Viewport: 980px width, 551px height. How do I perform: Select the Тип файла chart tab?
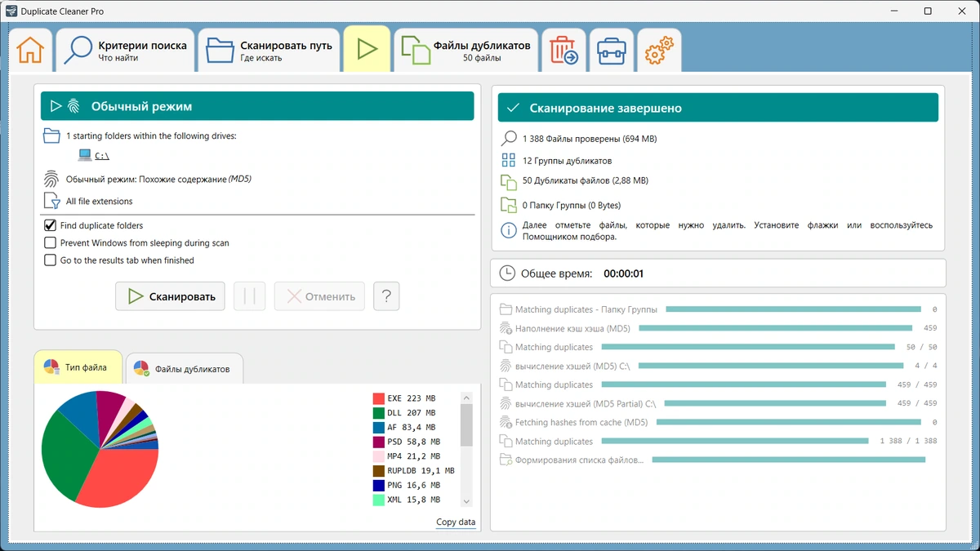(x=78, y=367)
